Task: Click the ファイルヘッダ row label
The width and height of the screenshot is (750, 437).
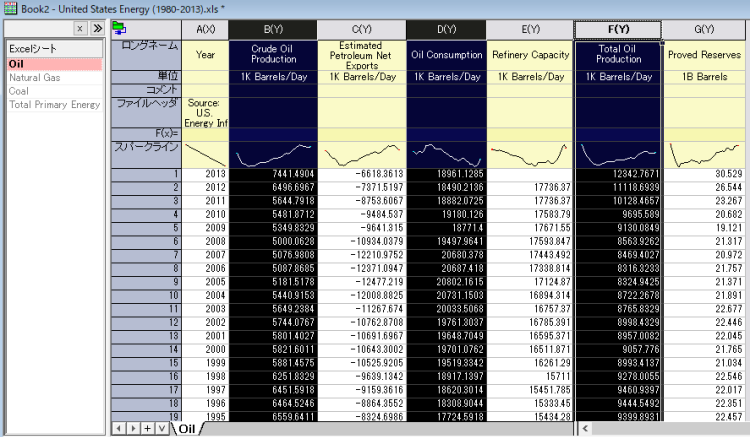Action: click(146, 112)
